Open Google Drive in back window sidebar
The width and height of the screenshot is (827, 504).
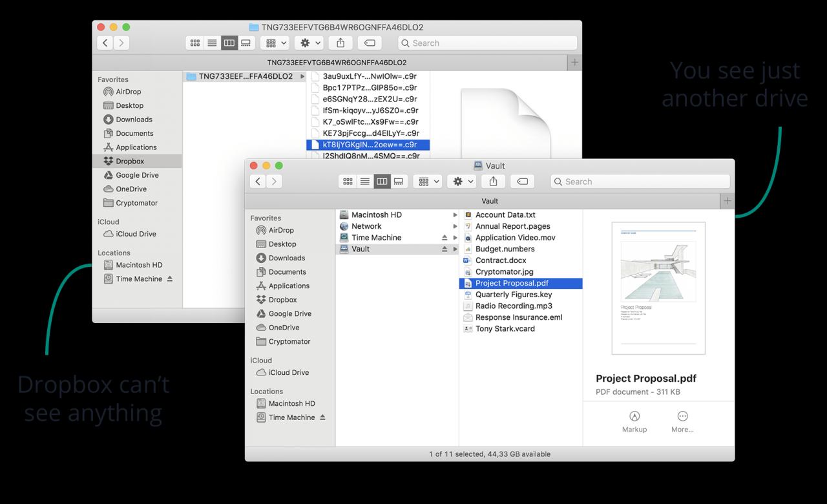[x=138, y=175]
